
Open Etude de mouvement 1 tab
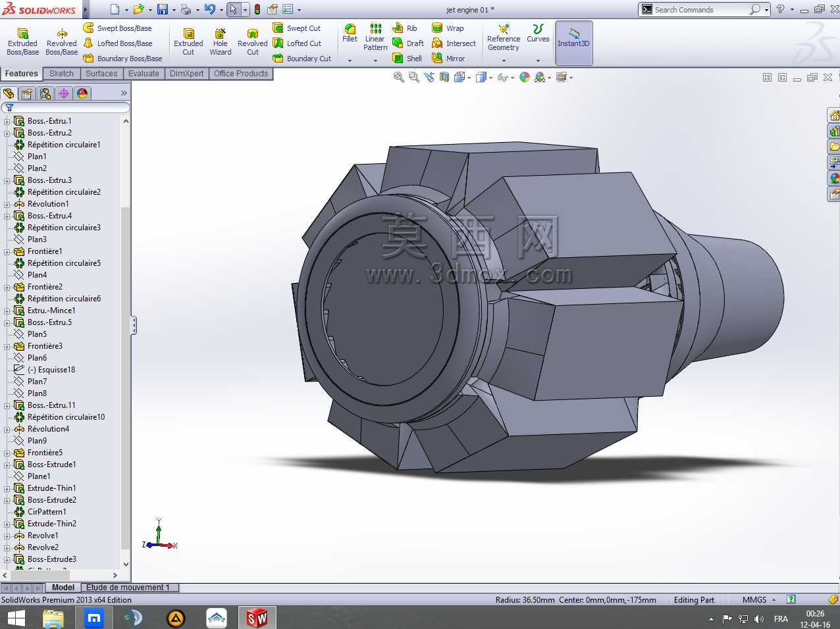128,588
